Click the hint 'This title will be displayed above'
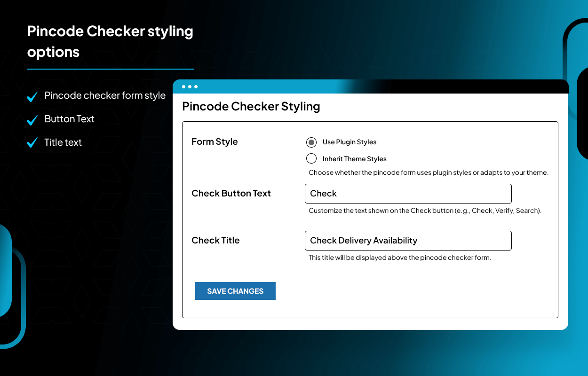 point(400,258)
